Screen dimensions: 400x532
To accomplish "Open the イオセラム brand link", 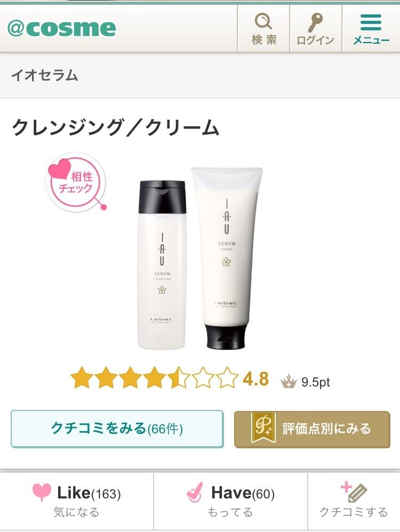I will (x=44, y=75).
